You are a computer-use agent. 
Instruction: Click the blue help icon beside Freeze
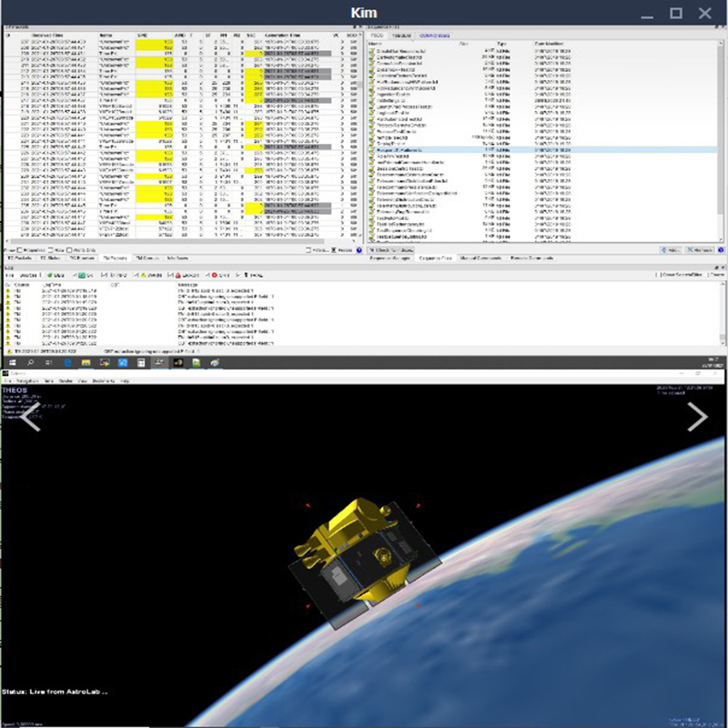point(359,249)
